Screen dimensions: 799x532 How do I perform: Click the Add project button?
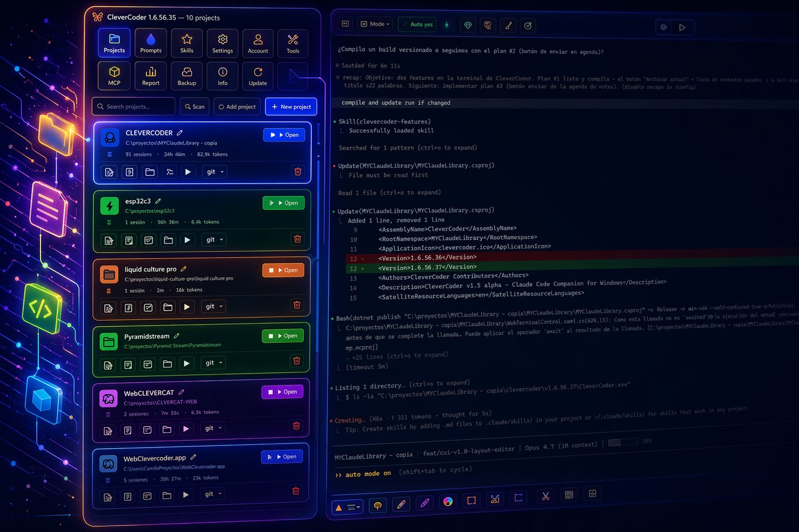click(x=237, y=107)
